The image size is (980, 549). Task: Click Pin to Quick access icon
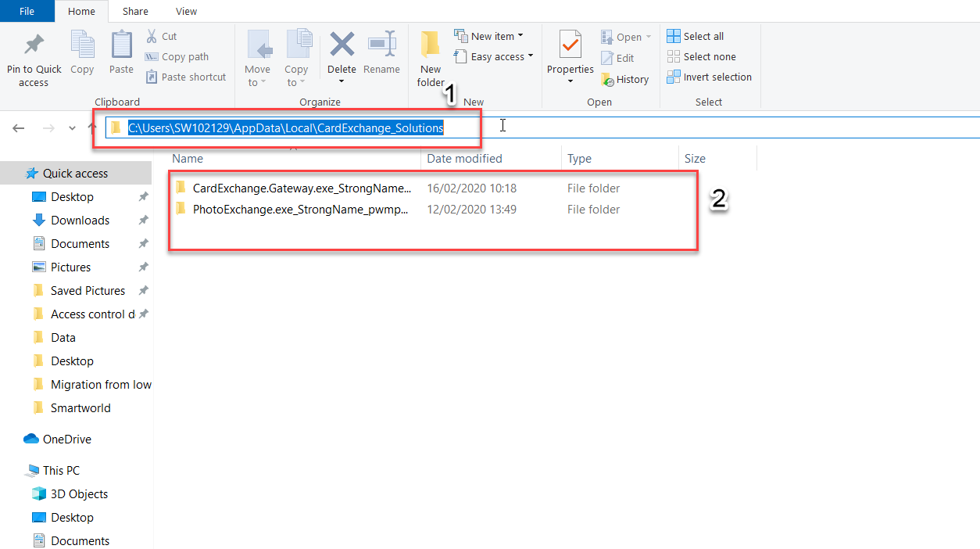[x=34, y=45]
